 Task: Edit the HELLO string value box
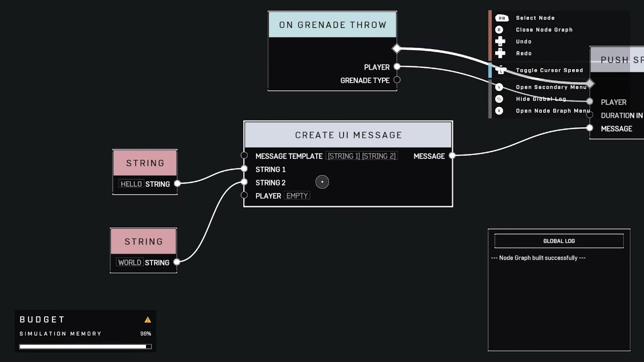(131, 184)
